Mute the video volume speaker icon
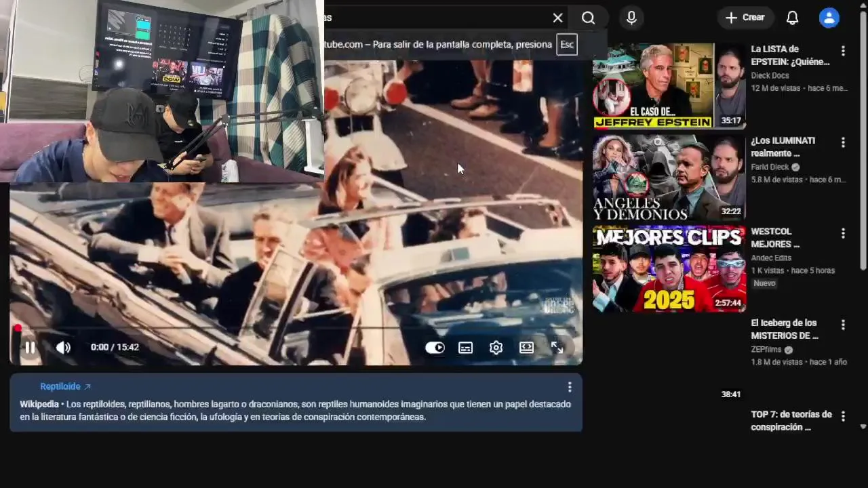The width and height of the screenshot is (868, 488). pos(63,348)
